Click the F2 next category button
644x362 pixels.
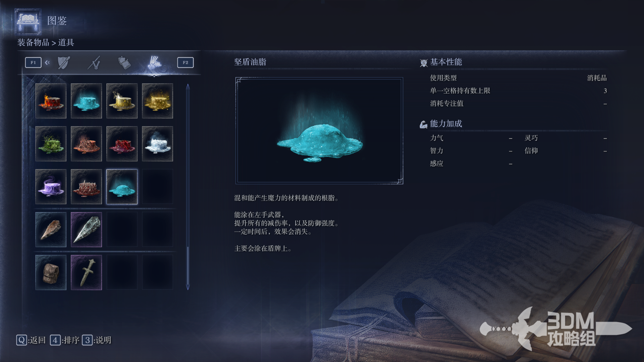(x=185, y=62)
